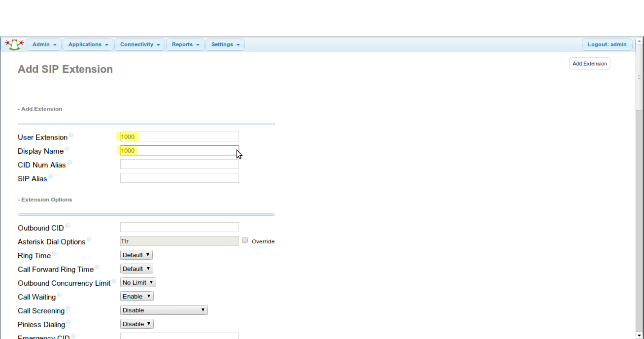The image size is (644, 339).
Task: Click the Call Waiting help icon
Action: [59, 294]
